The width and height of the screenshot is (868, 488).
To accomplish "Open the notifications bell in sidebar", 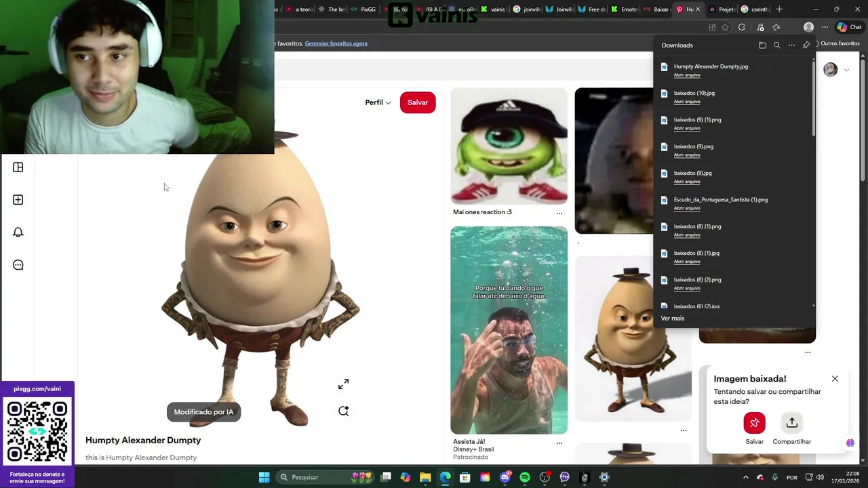I will click(x=18, y=232).
